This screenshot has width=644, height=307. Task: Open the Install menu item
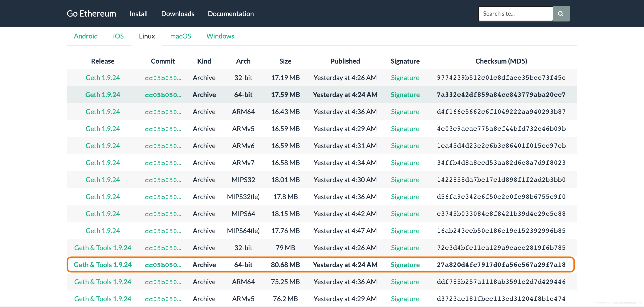[x=139, y=14]
